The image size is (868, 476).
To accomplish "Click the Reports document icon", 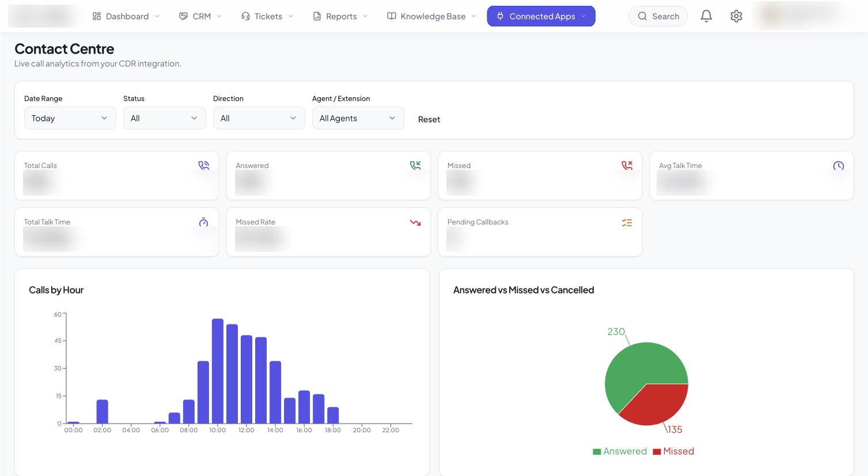I will point(317,16).
